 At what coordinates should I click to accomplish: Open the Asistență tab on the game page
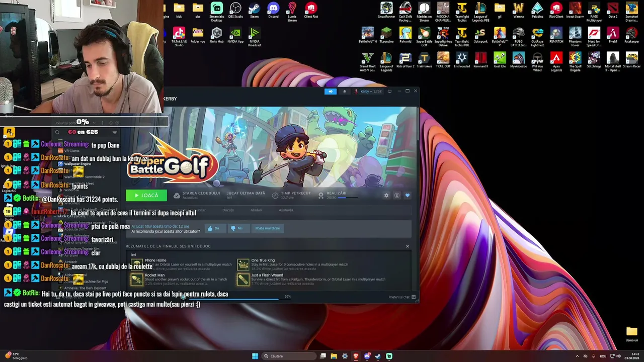pyautogui.click(x=286, y=210)
